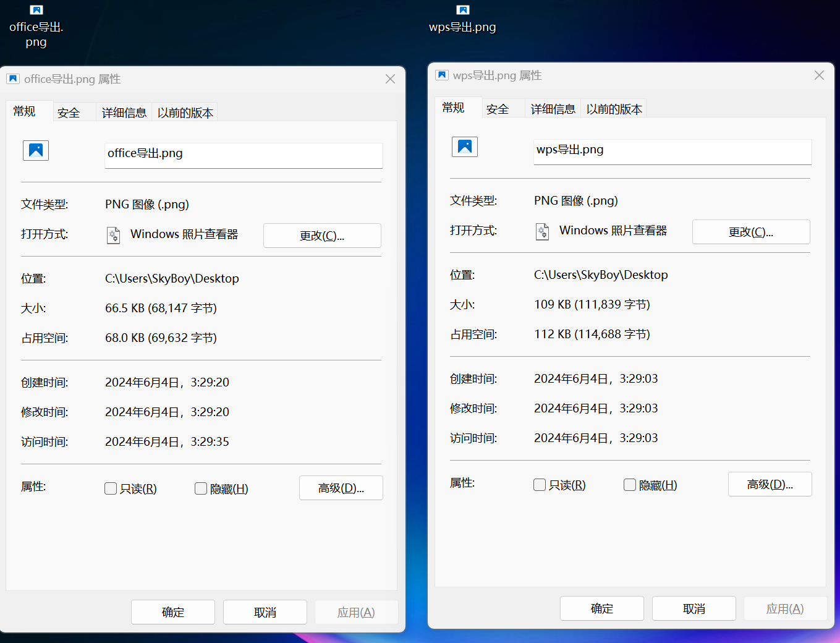840x643 pixels.
Task: Click location path in office导出.png dialog
Action: pos(172,278)
